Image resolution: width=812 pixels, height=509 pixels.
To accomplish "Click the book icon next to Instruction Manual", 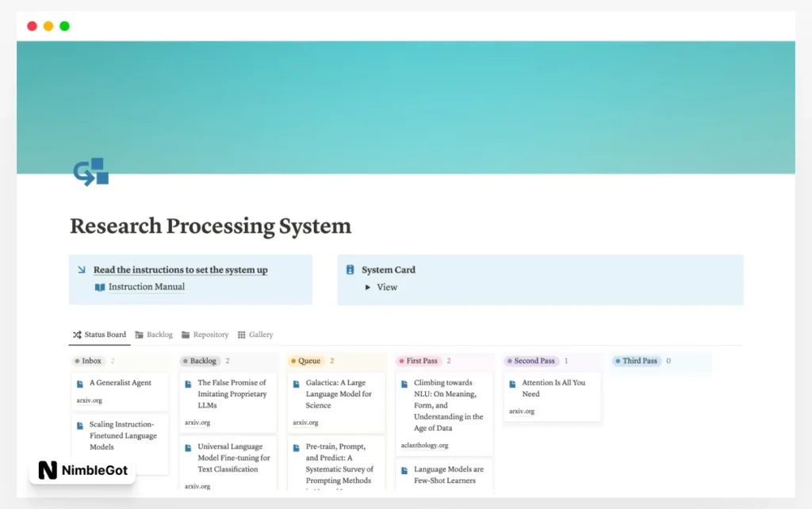I will coord(100,287).
